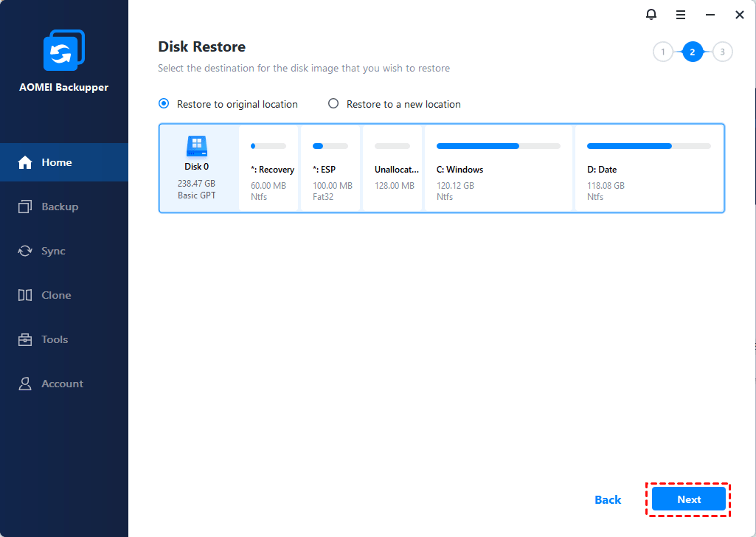Select the C: Windows partition

[497, 170]
